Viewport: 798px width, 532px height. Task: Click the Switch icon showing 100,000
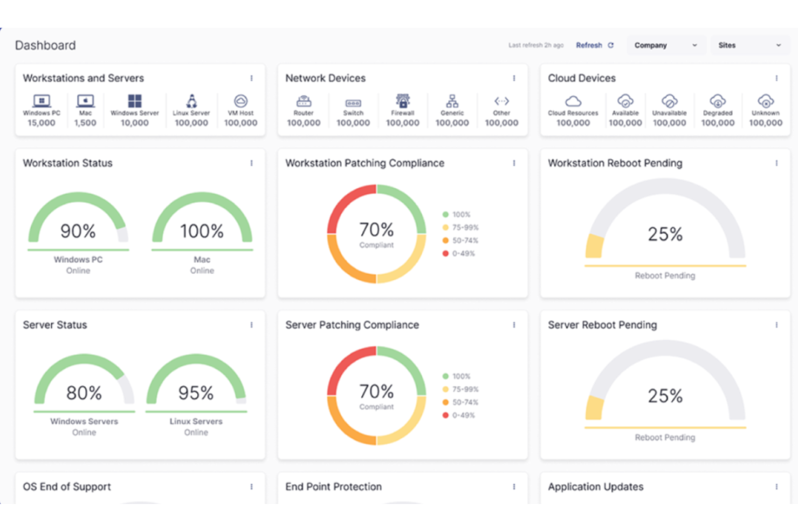click(x=353, y=102)
